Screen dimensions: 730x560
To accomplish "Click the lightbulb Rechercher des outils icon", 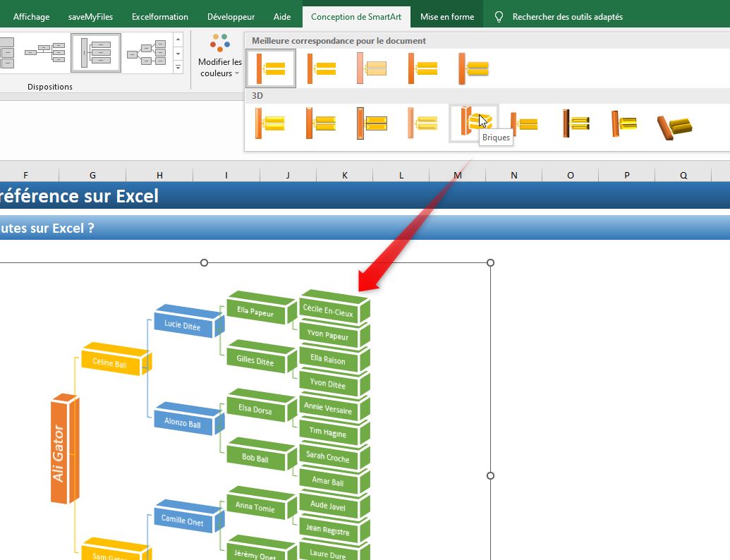I will pos(499,16).
